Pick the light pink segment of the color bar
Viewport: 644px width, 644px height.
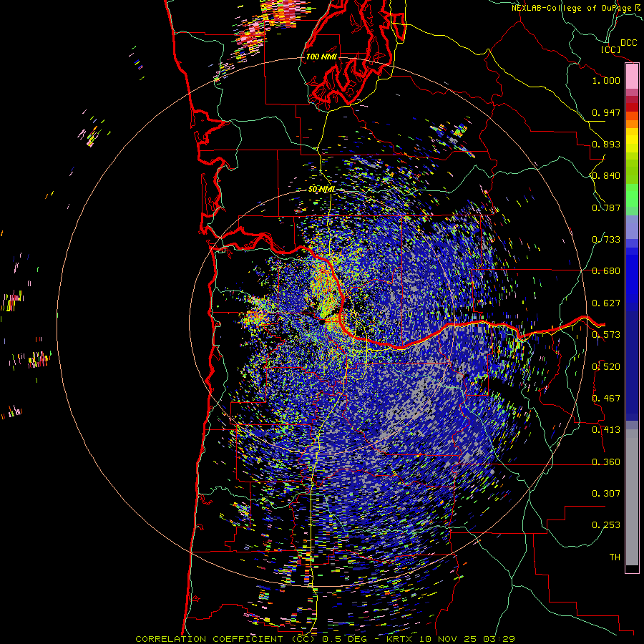(632, 76)
